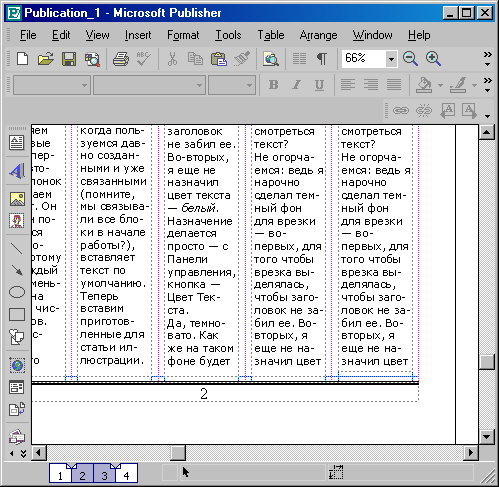
Task: Go to page 4 navigation button
Action: coord(126,474)
